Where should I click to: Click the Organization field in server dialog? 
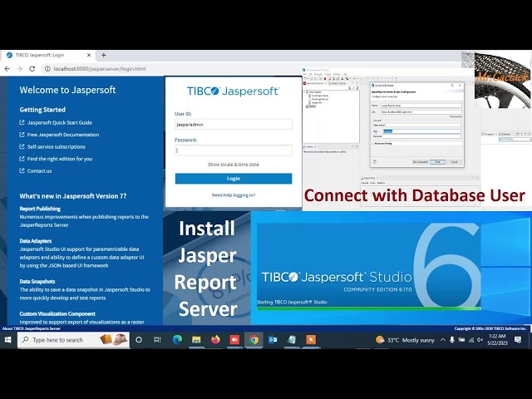[423, 125]
